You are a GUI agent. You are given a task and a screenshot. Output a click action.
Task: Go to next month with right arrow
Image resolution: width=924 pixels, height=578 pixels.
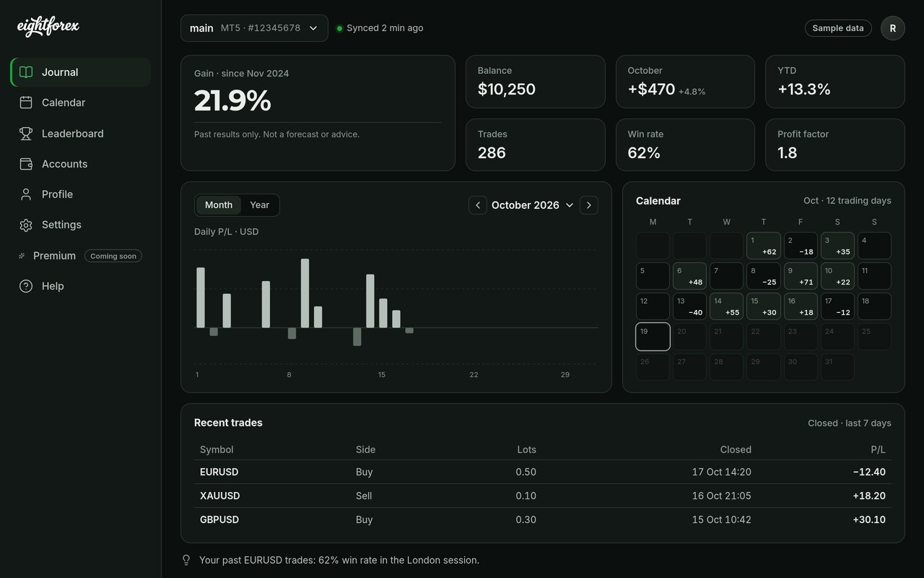pos(589,205)
